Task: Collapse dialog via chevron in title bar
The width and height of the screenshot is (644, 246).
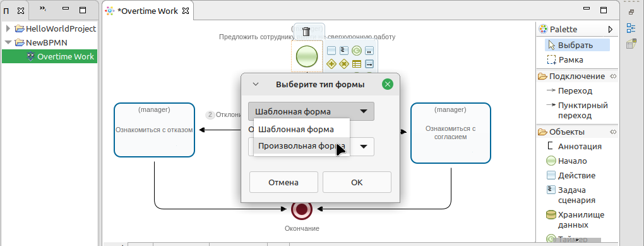Action: pyautogui.click(x=256, y=84)
